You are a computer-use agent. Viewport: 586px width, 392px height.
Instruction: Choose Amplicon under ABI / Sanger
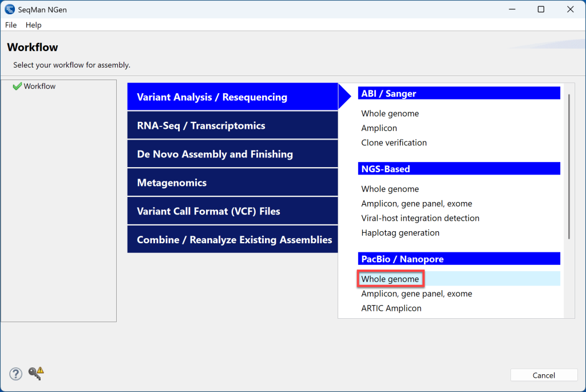point(379,128)
